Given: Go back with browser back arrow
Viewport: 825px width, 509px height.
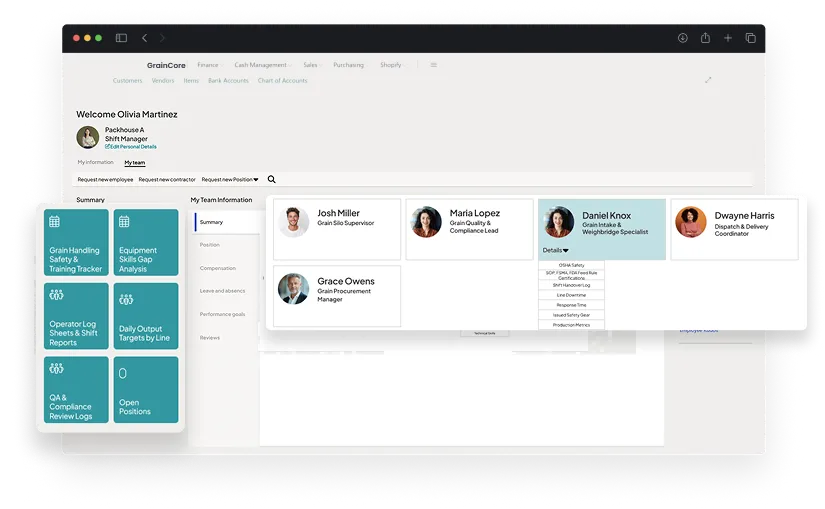Looking at the screenshot, I should (144, 38).
